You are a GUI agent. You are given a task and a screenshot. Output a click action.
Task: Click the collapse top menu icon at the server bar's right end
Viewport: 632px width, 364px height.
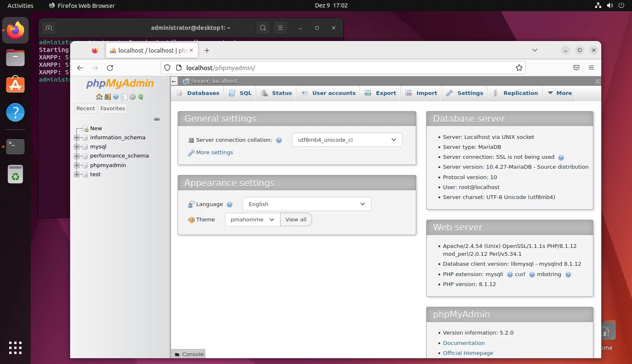[598, 81]
